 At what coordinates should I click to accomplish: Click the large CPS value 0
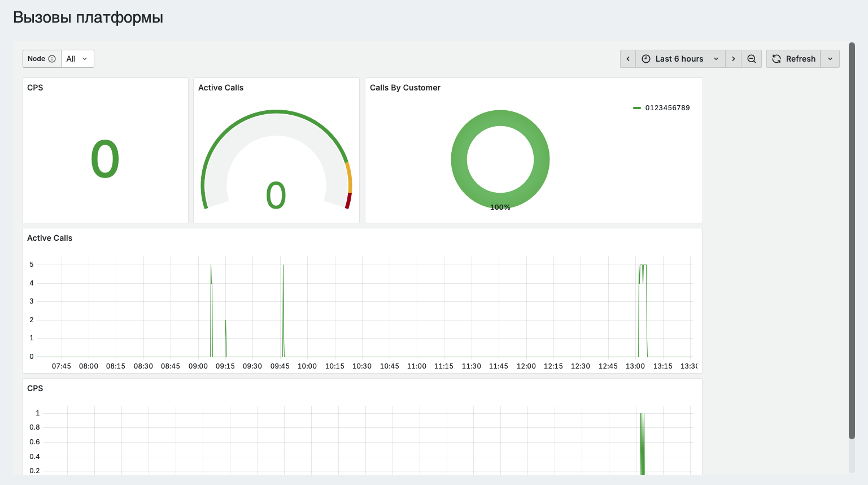point(105,160)
